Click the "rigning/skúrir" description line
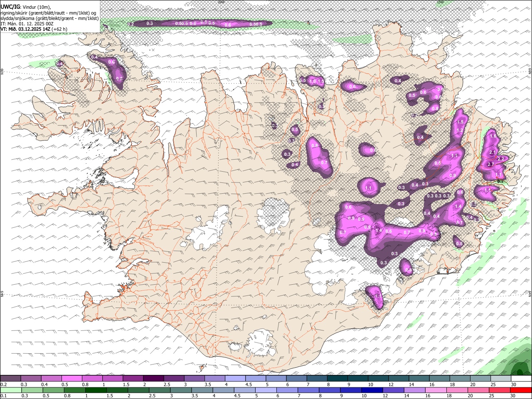The height and width of the screenshot is (399, 532). pos(49,12)
